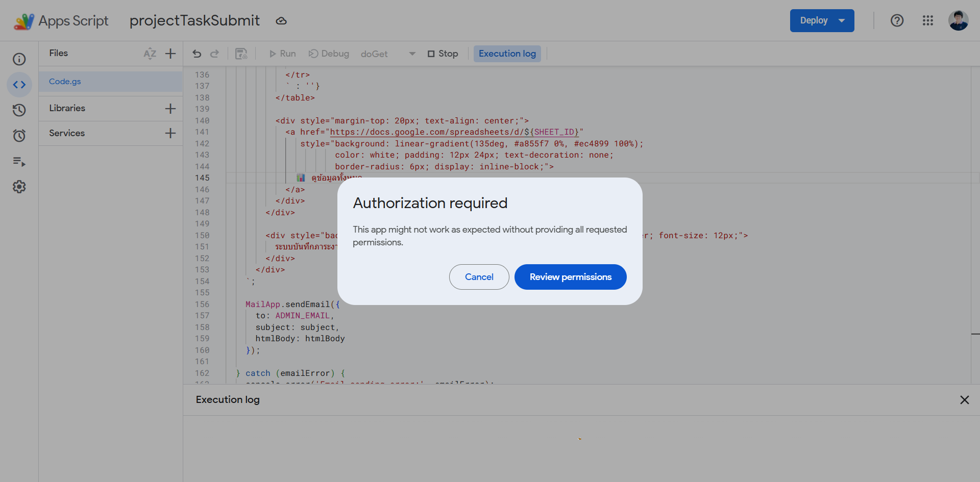Click the Run button
The height and width of the screenshot is (482, 980).
pyautogui.click(x=282, y=54)
